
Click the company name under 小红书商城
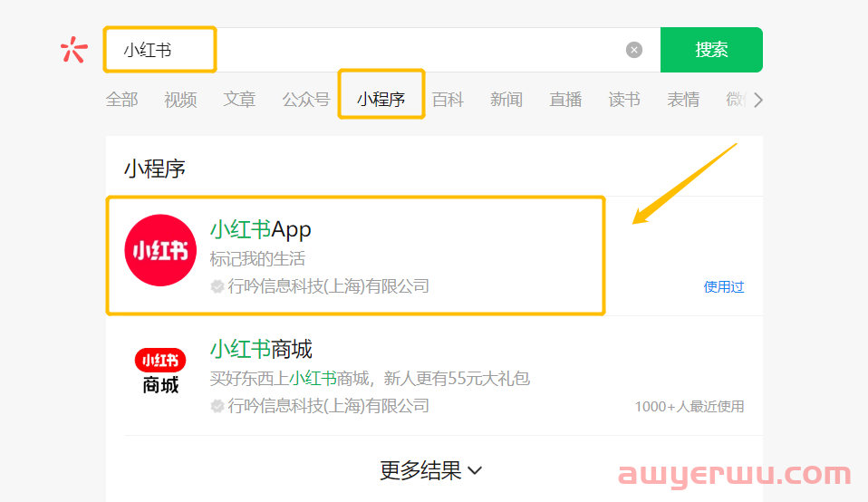click(329, 406)
